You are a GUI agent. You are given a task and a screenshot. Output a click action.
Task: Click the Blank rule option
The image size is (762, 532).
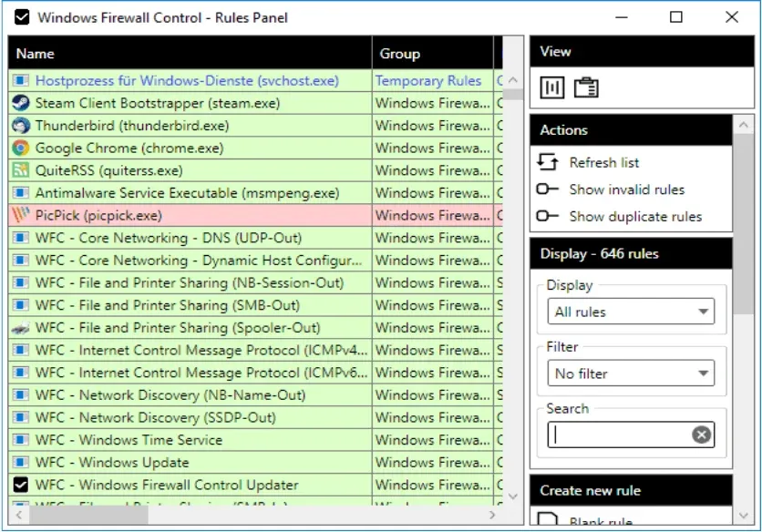tap(601, 521)
